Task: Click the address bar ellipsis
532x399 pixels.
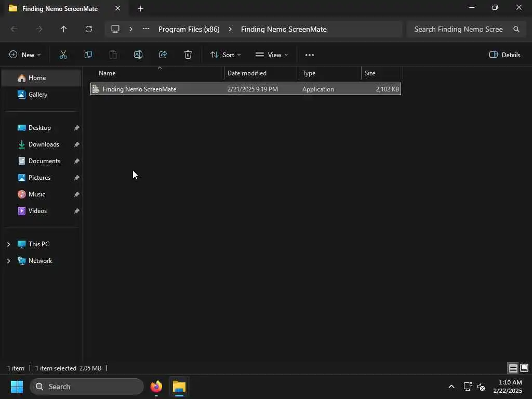Action: 146,29
